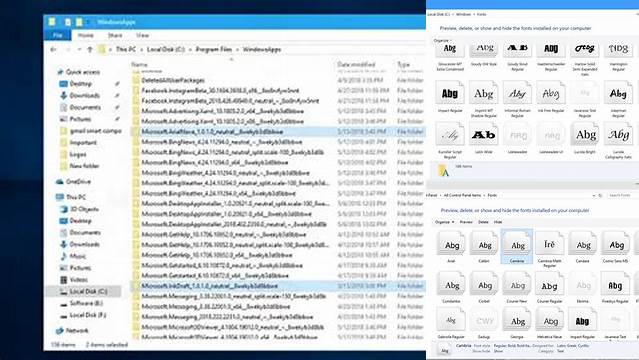Open the Cambria Math Regular font
639x360 pixels.
point(549,244)
